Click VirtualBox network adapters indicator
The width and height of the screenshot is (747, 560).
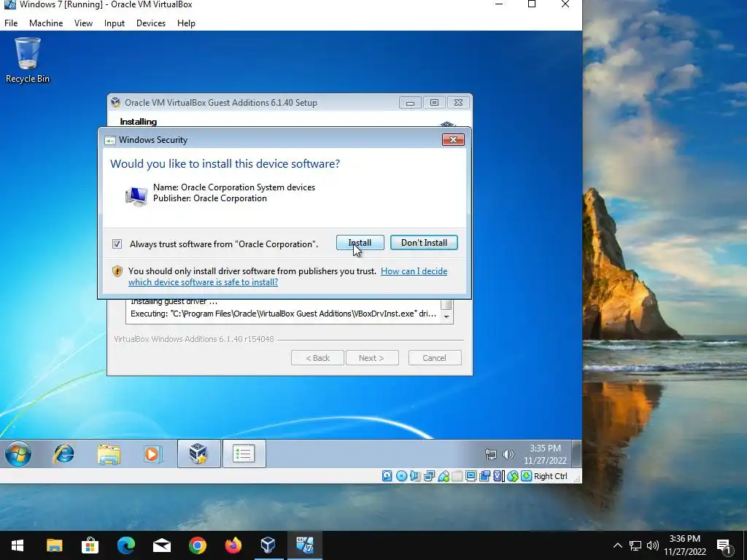[429, 475]
